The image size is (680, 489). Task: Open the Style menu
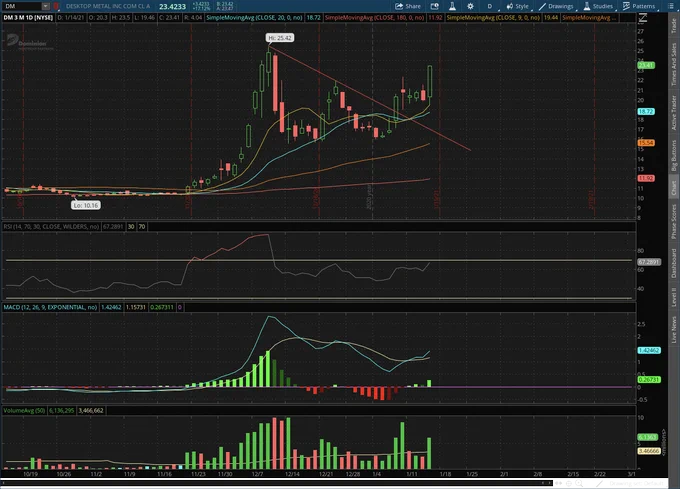click(x=517, y=6)
